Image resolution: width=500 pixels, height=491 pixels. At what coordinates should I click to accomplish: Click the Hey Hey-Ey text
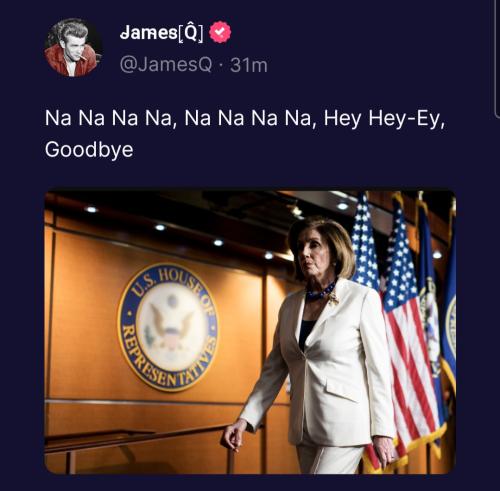[384, 118]
